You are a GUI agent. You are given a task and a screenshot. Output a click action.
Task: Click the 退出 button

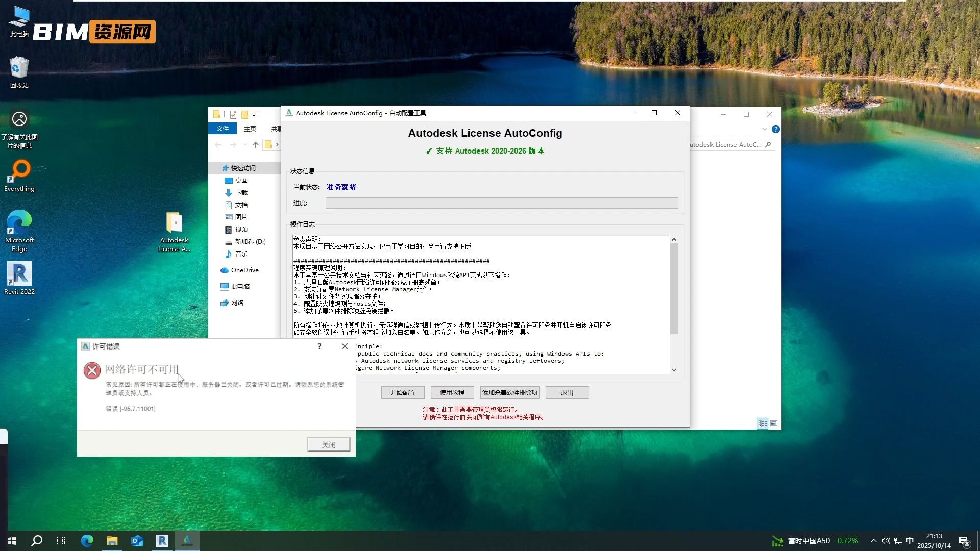pyautogui.click(x=567, y=392)
